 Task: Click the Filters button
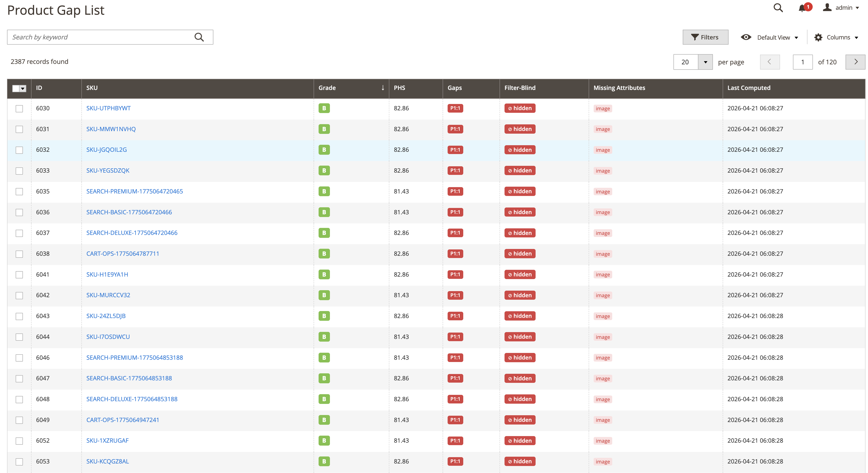[x=705, y=37]
